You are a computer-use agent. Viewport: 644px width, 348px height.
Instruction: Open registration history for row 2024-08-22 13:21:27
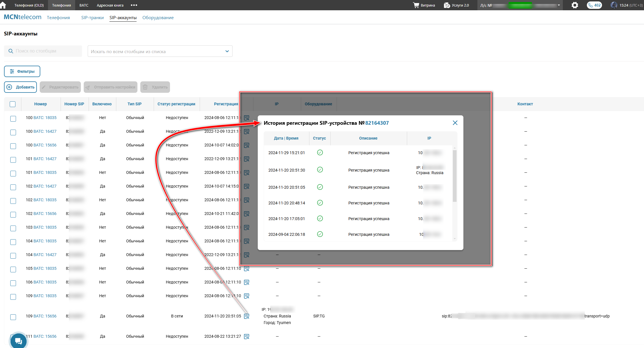click(247, 337)
